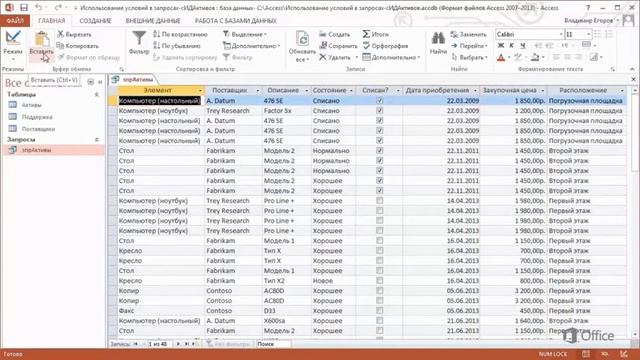Toggle Списан? for Кресло Тип X Первый этаж
Screen dimensions: 640x360
pyautogui.click(x=380, y=261)
